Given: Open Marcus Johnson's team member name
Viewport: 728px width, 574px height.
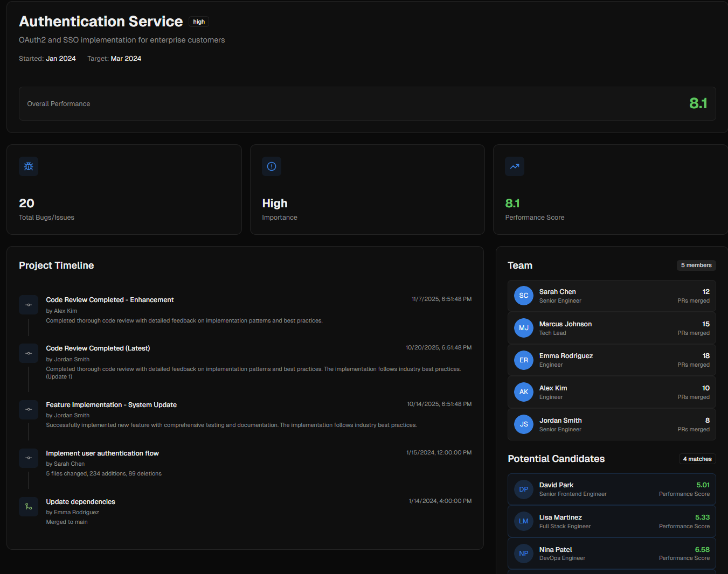Looking at the screenshot, I should [x=565, y=324].
